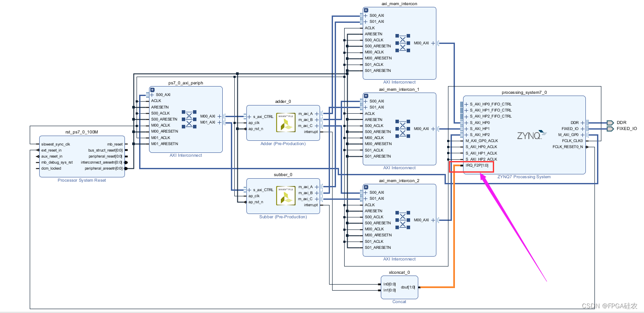644x313 pixels.
Task: Select ap_clk pin on adder_0
Action: point(254,123)
